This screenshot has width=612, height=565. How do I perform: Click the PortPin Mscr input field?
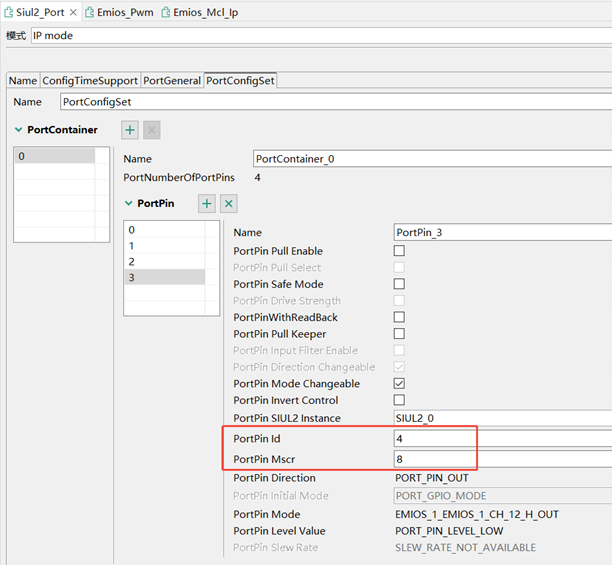coord(500,459)
